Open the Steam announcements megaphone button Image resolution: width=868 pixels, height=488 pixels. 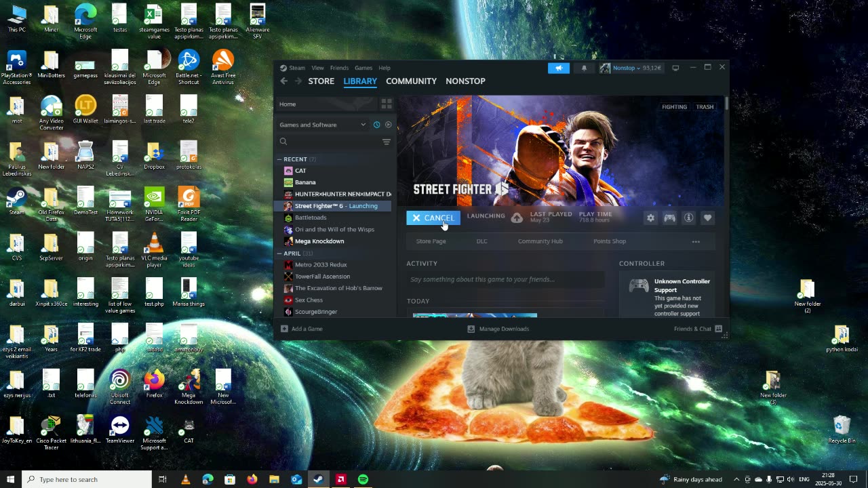coord(559,68)
